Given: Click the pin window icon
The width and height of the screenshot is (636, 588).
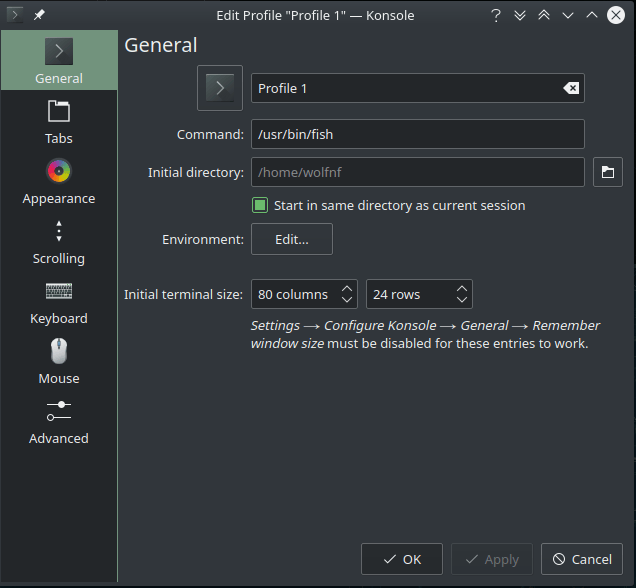Looking at the screenshot, I should point(39,15).
